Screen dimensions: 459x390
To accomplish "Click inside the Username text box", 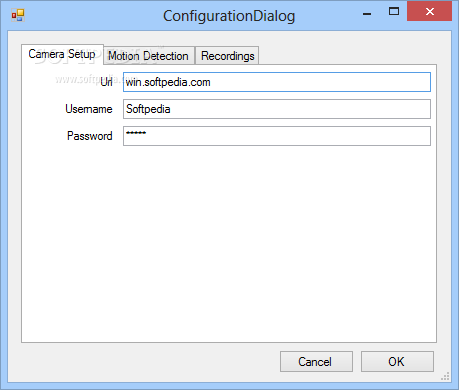I will tap(277, 109).
